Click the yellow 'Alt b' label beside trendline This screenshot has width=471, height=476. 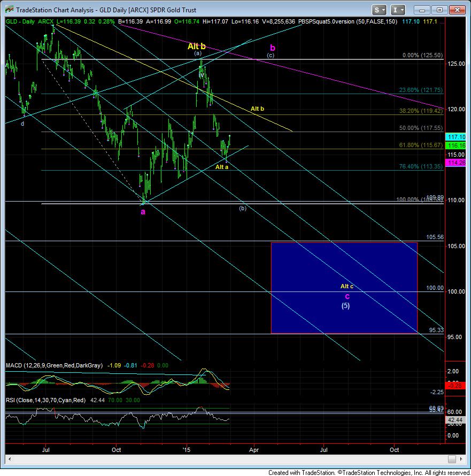[257, 109]
